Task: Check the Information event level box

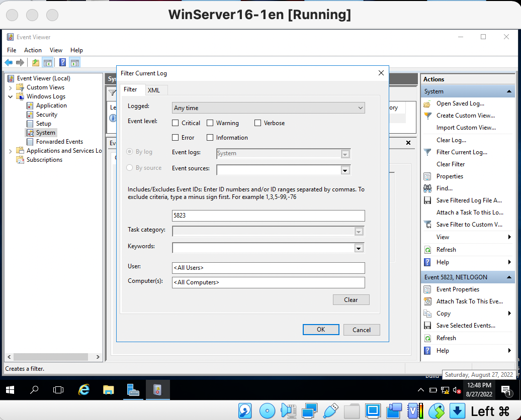Action: [210, 138]
